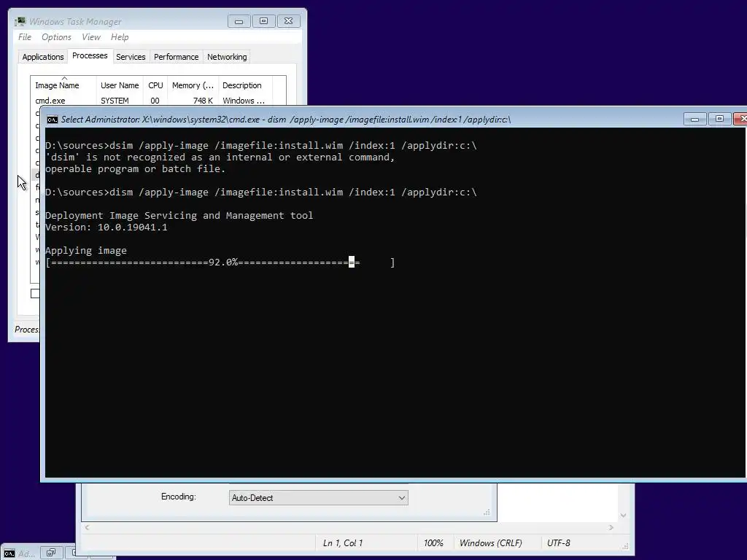Viewport: 747px width, 560px height.
Task: Maximize the Windows Task Manager window
Action: (x=263, y=21)
